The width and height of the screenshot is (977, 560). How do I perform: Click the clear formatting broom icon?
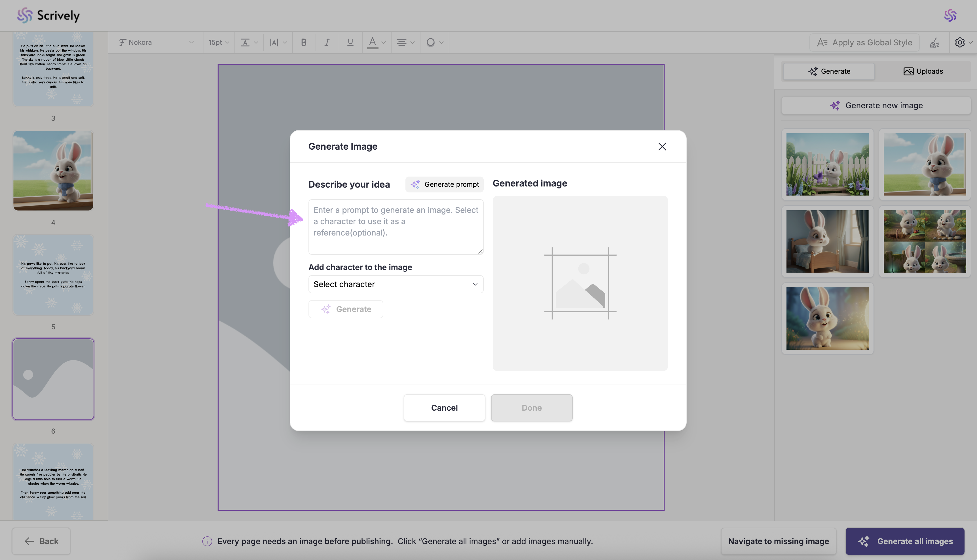click(934, 43)
